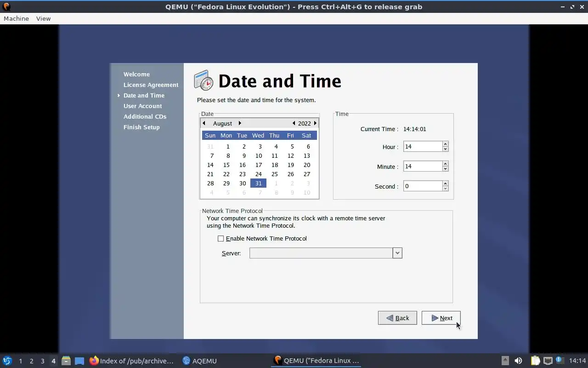This screenshot has height=368, width=588.
Task: Click the Hour input field
Action: click(423, 146)
